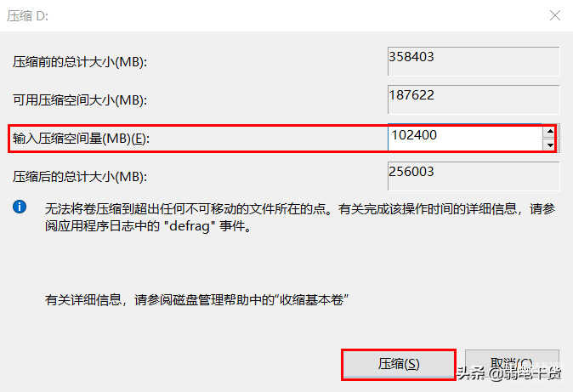Screen dimensions: 573x392
Task: Click empty title bar beside 压缩 D:
Action: (x=292, y=15)
